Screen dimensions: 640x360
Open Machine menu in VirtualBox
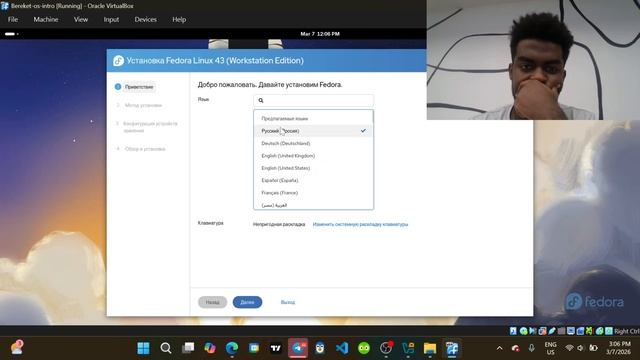click(x=46, y=19)
